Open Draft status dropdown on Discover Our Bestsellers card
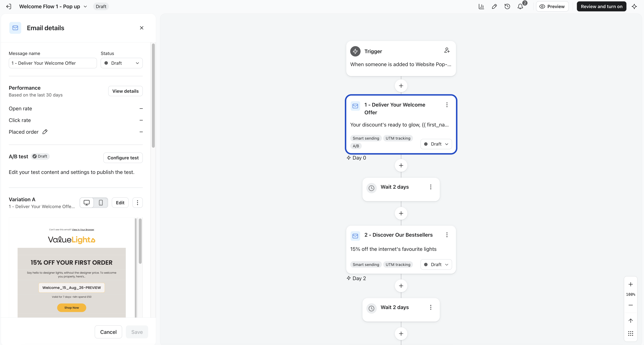Image resolution: width=644 pixels, height=345 pixels. click(x=436, y=265)
